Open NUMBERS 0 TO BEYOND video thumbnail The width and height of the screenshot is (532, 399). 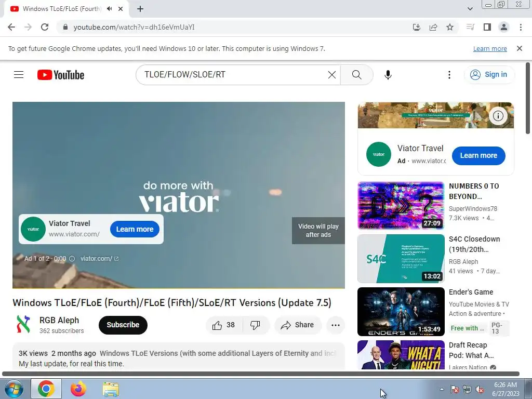401,205
